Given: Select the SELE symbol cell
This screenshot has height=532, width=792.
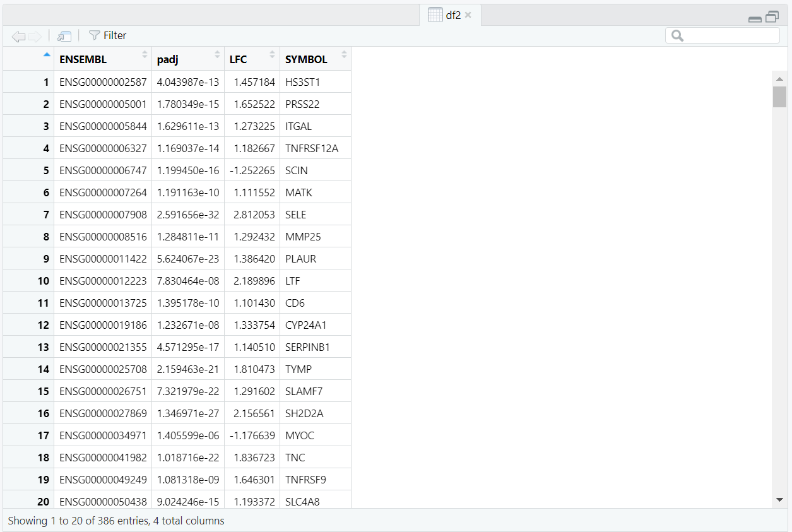Looking at the screenshot, I should tap(295, 215).
